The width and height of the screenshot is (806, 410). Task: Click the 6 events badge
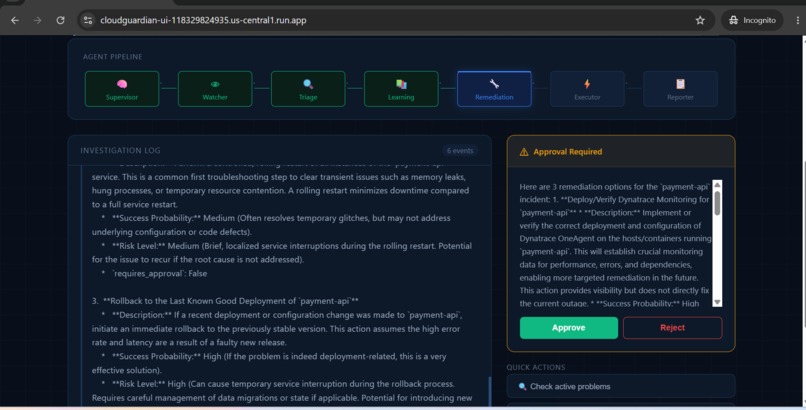click(x=460, y=151)
